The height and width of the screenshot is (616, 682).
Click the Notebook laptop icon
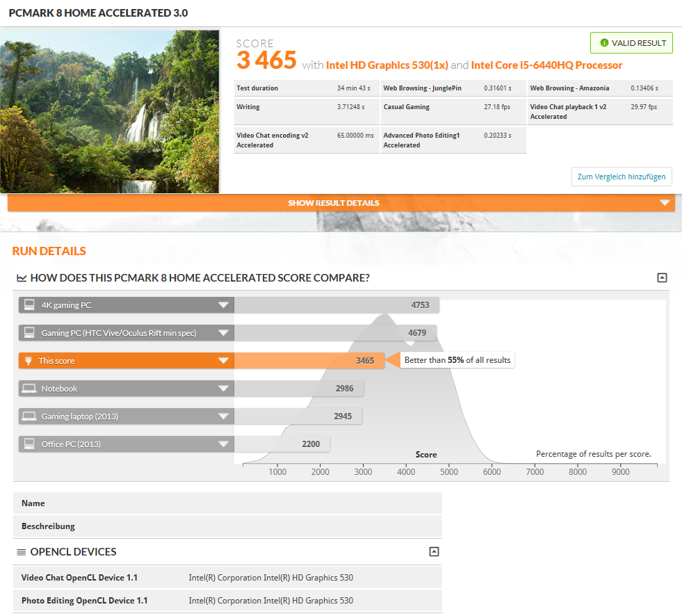(x=29, y=389)
